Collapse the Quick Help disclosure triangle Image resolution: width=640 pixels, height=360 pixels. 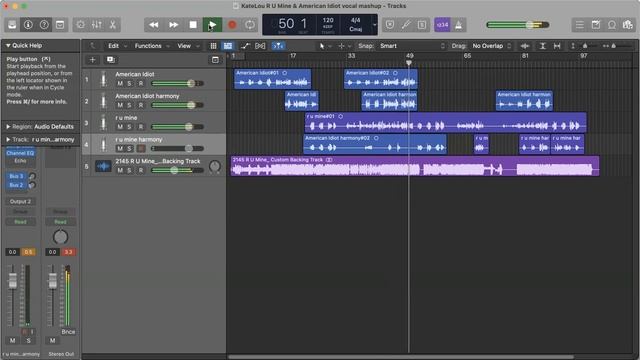(8, 46)
